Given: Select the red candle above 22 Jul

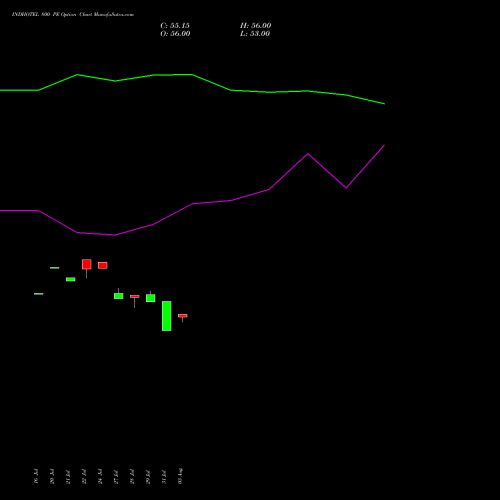Looking at the screenshot, I should tap(87, 264).
